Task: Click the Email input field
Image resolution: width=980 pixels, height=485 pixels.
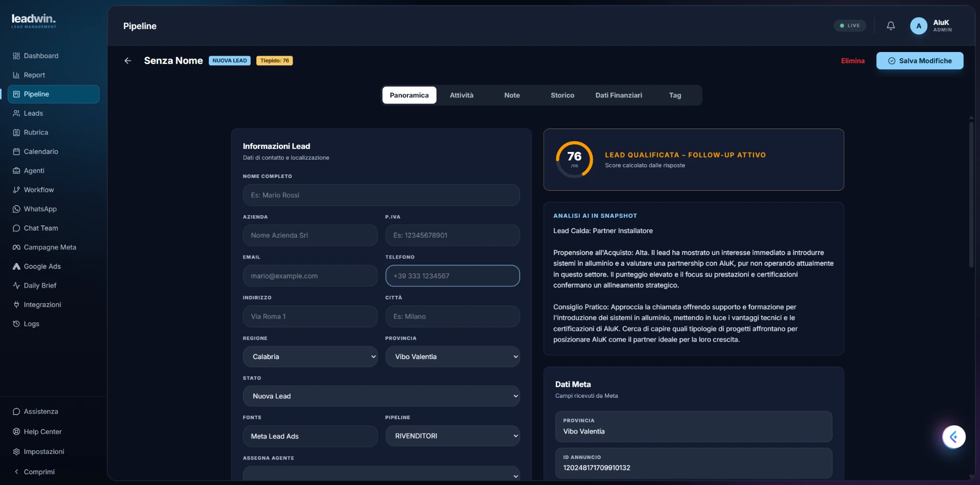Action: 310,276
